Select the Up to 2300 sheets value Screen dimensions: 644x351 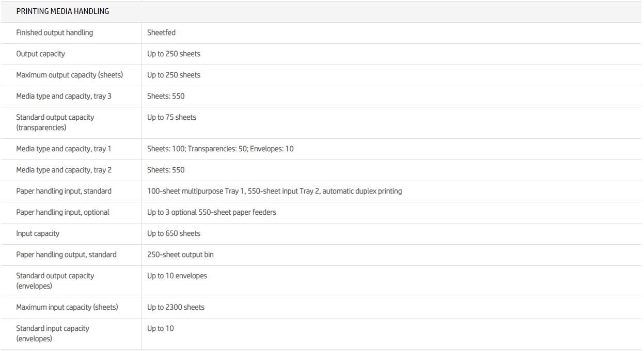(176, 307)
